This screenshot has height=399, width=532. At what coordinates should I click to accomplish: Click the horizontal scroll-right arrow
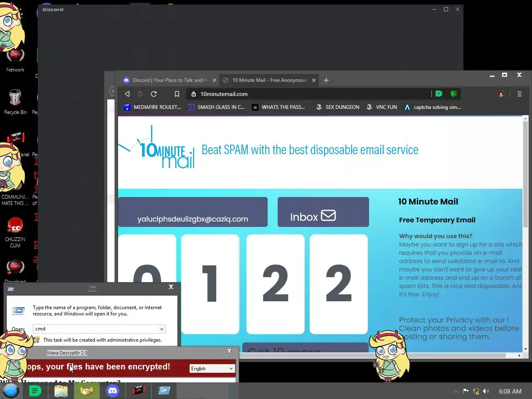tap(519, 355)
